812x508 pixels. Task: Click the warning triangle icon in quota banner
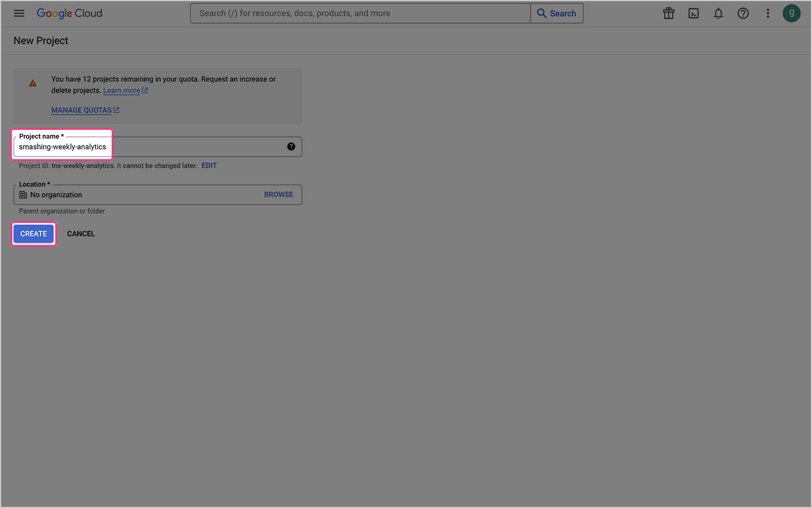click(32, 82)
